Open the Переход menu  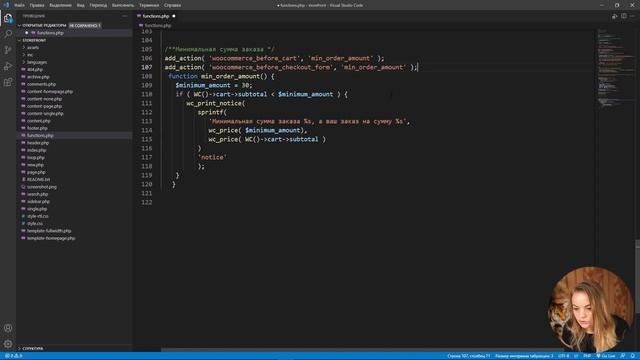point(98,5)
